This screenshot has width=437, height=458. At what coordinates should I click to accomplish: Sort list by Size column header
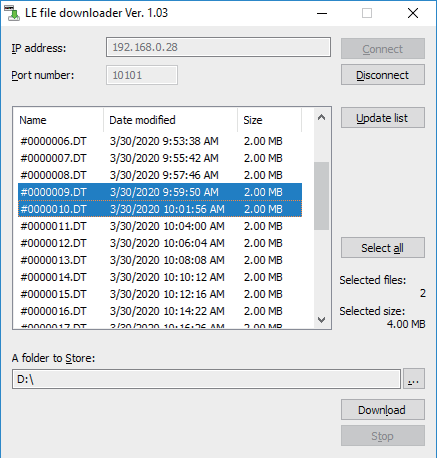click(x=270, y=120)
